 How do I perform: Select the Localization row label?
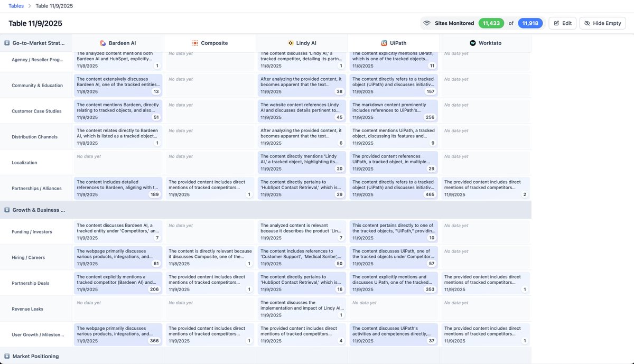24,163
